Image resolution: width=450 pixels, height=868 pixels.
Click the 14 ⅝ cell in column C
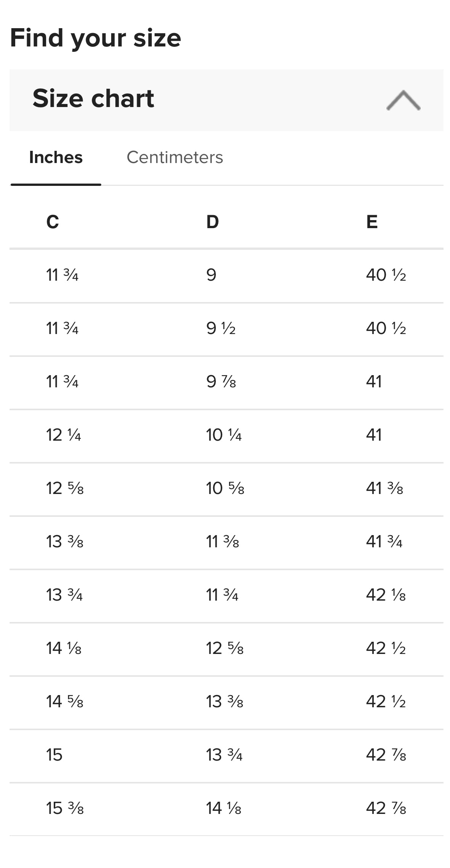pos(65,701)
